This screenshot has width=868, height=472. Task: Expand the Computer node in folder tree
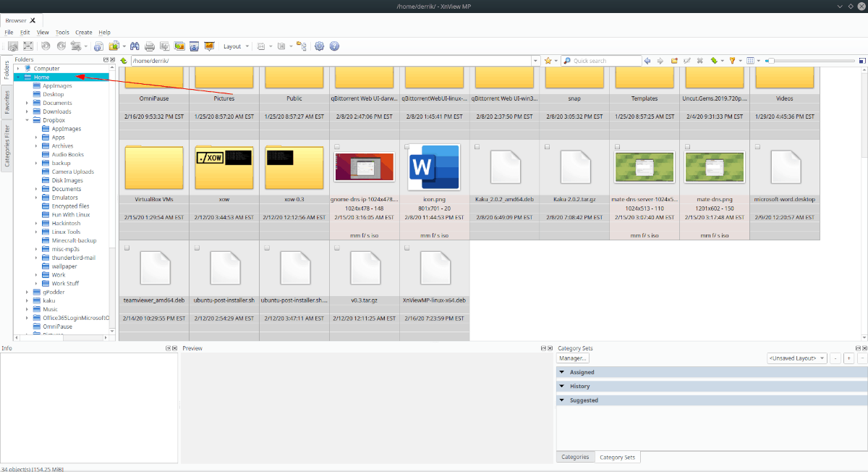click(x=18, y=68)
